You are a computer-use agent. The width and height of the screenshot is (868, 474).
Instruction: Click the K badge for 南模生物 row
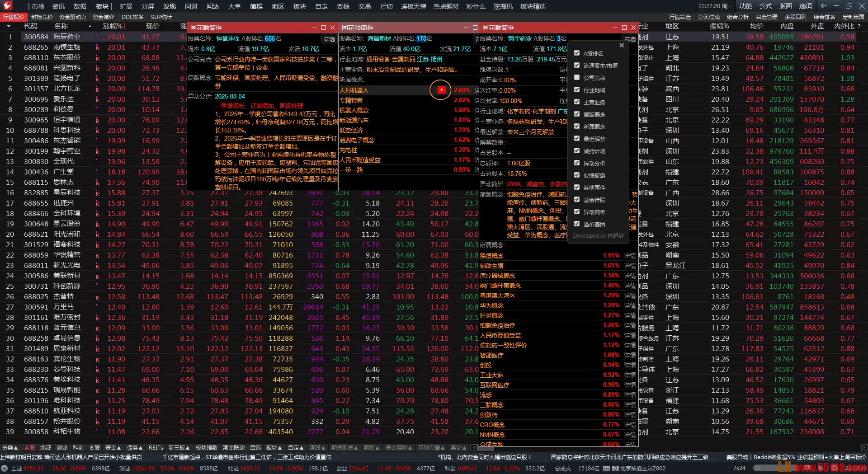97,47
